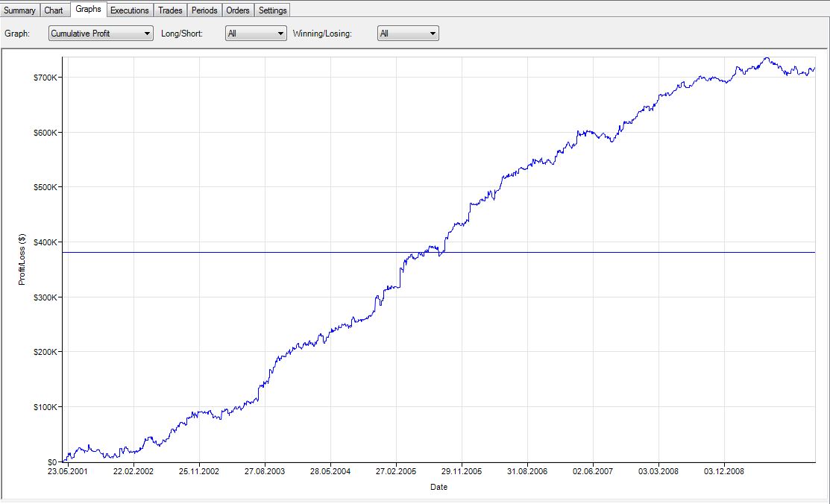Click the 03.03.2008 date label

658,471
